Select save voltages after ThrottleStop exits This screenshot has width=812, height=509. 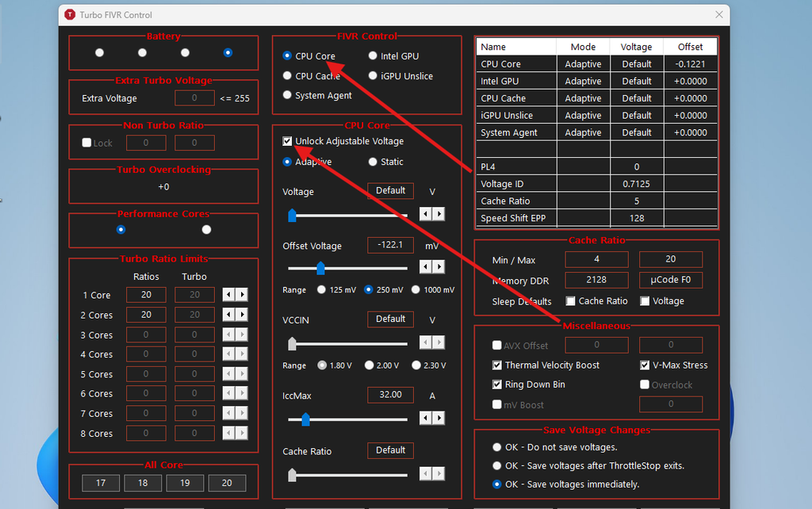pos(496,465)
